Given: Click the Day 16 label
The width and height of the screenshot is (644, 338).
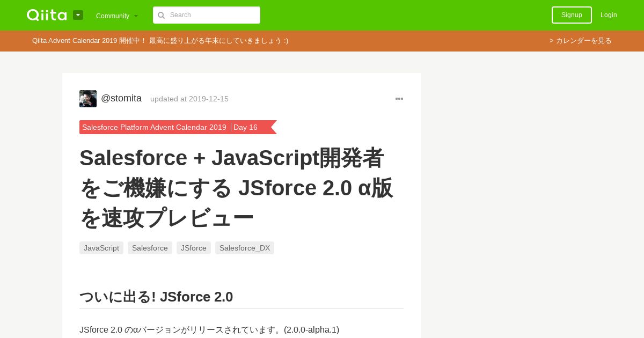Looking at the screenshot, I should (x=245, y=127).
